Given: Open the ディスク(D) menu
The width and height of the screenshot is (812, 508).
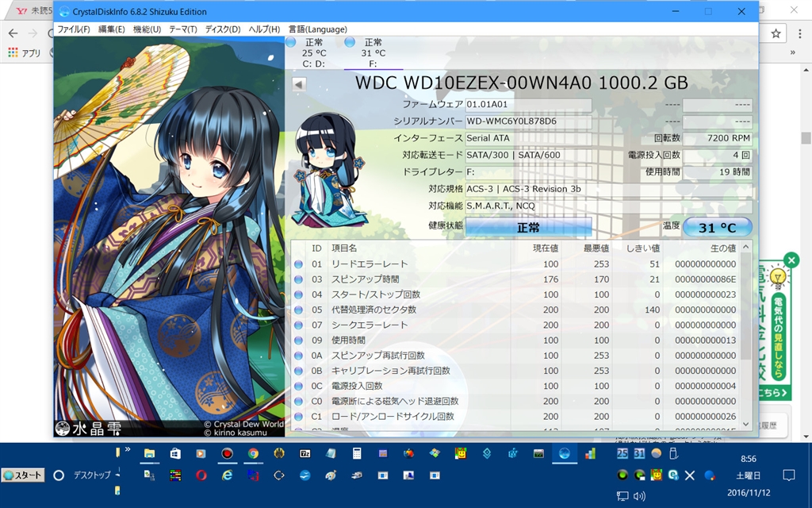Looking at the screenshot, I should 223,29.
